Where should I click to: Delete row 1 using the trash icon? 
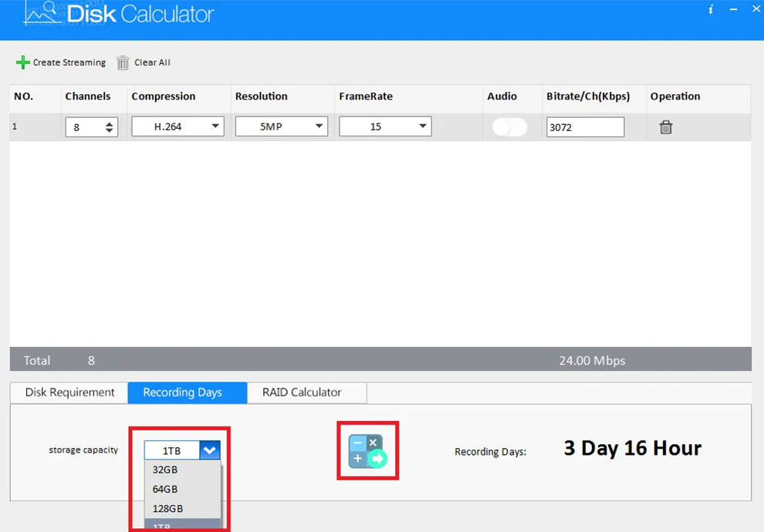pyautogui.click(x=665, y=127)
